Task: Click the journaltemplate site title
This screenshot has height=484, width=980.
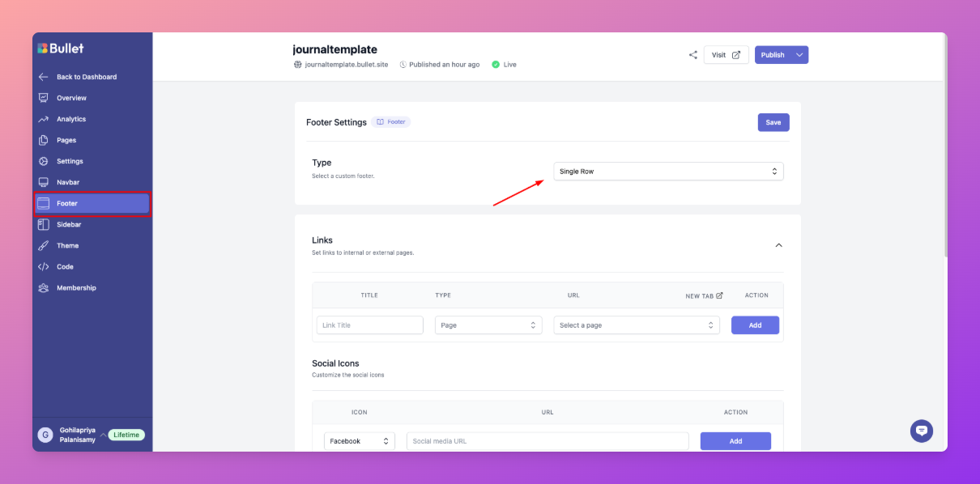Action: pyautogui.click(x=335, y=49)
